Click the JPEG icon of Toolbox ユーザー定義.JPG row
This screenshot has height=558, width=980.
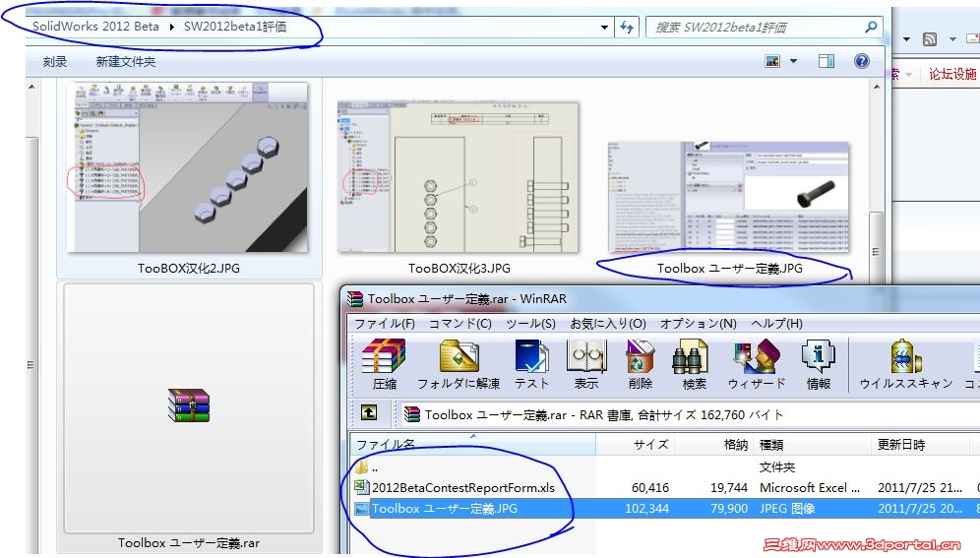tap(362, 509)
